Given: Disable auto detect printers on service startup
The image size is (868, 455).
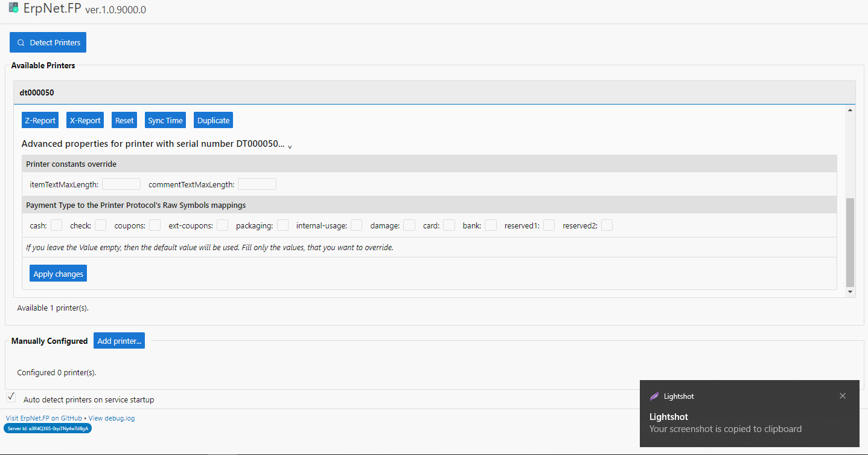Looking at the screenshot, I should point(10,396).
